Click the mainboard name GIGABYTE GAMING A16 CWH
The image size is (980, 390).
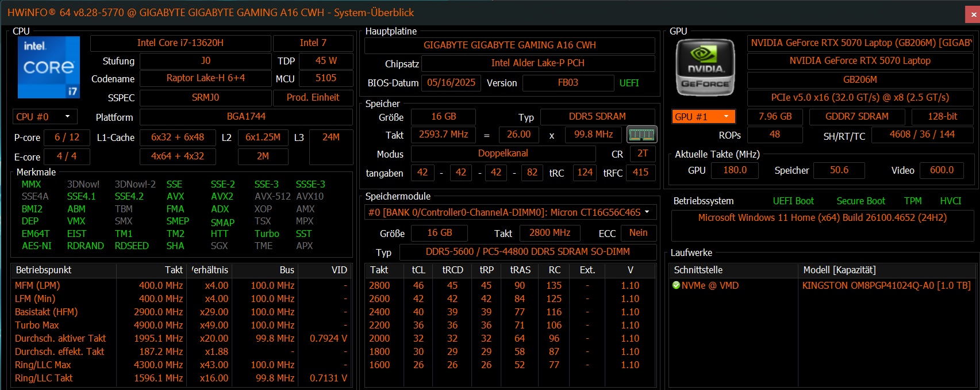tap(510, 45)
